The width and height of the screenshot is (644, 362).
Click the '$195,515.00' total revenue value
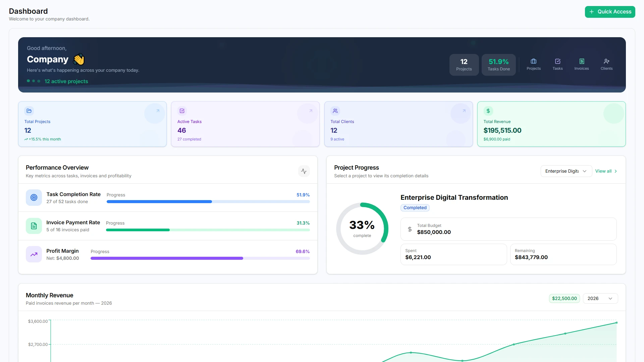502,130
